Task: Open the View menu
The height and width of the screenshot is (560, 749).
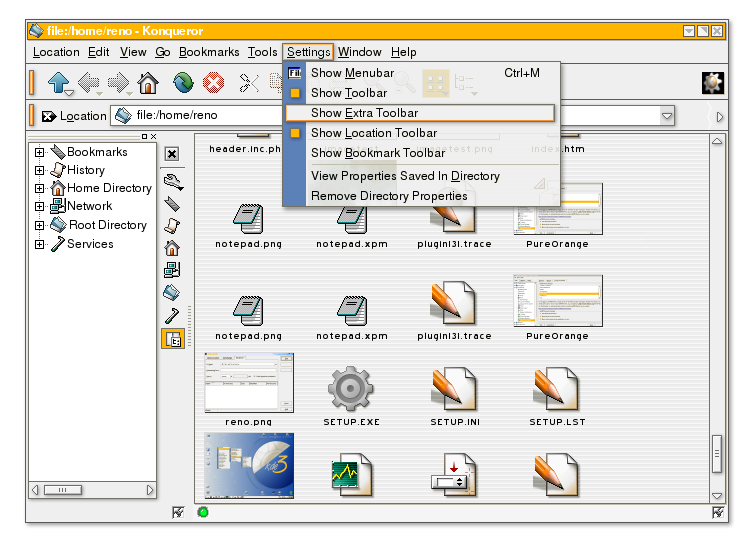Action: click(x=133, y=52)
